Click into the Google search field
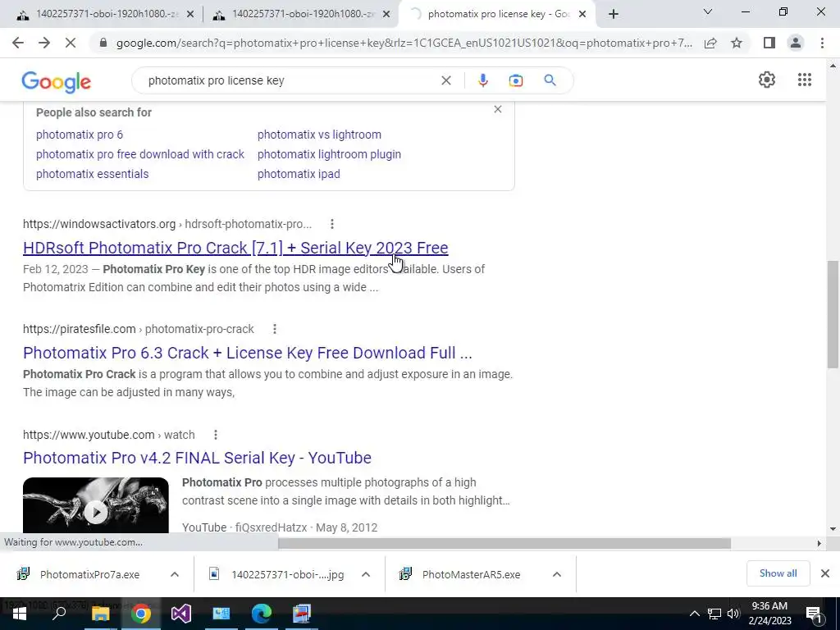This screenshot has width=840, height=630. [290, 80]
